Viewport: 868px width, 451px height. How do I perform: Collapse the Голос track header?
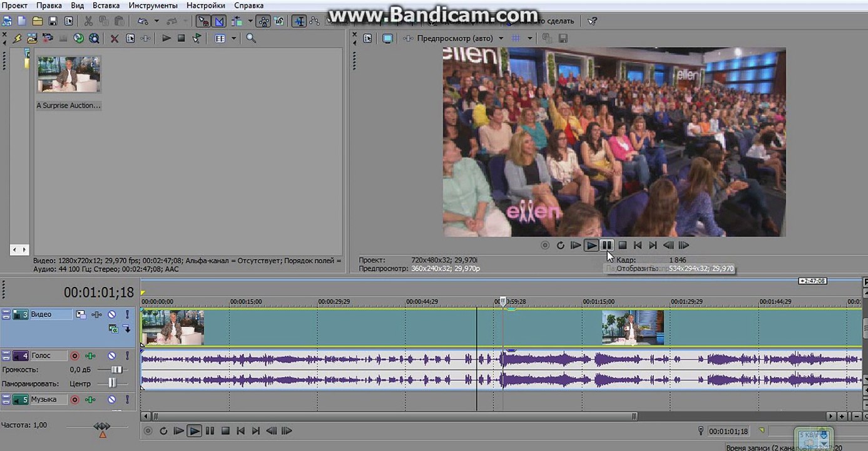point(6,356)
